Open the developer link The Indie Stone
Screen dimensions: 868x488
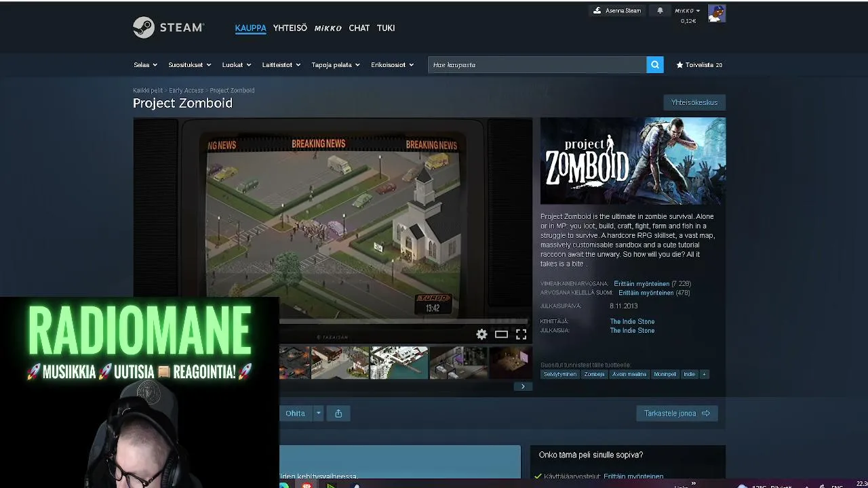coord(632,322)
